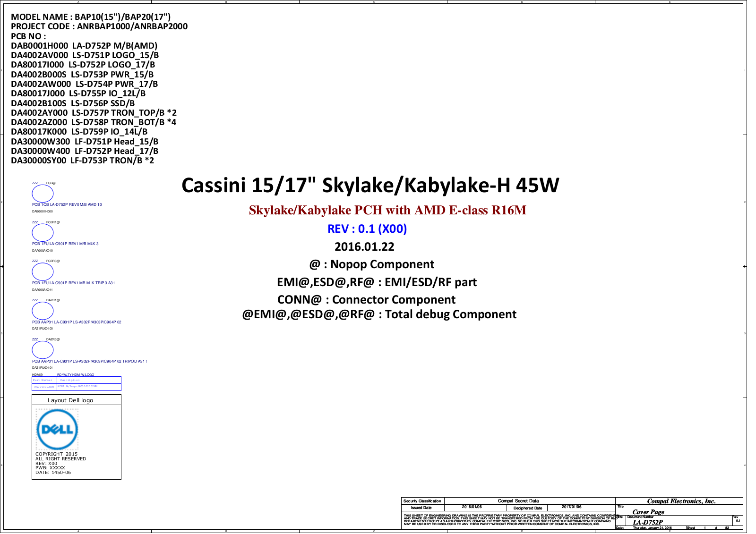This screenshot has width=756, height=534.
Task: Select line 'DA80017K000 LS-D759P IO_14L/B'
Action: 79,132
